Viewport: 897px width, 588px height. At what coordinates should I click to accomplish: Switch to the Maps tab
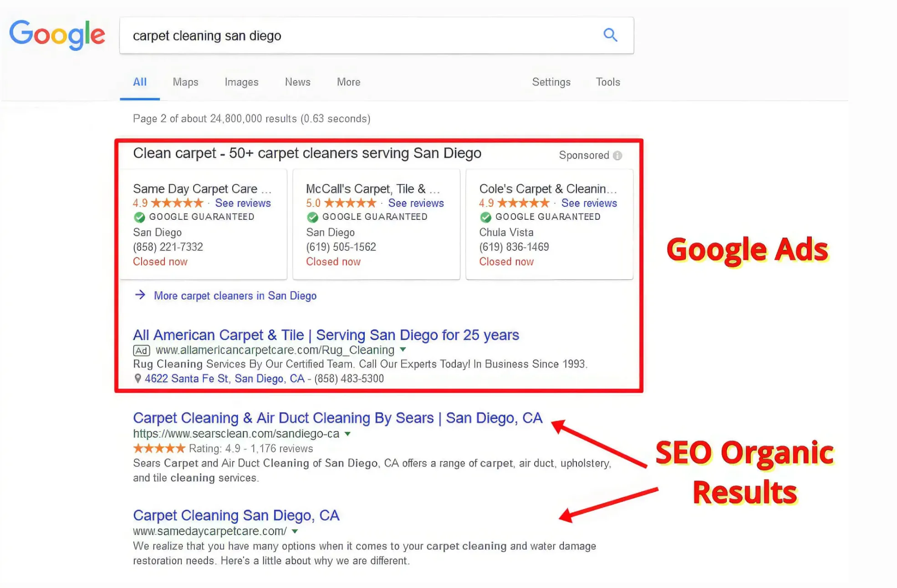185,82
